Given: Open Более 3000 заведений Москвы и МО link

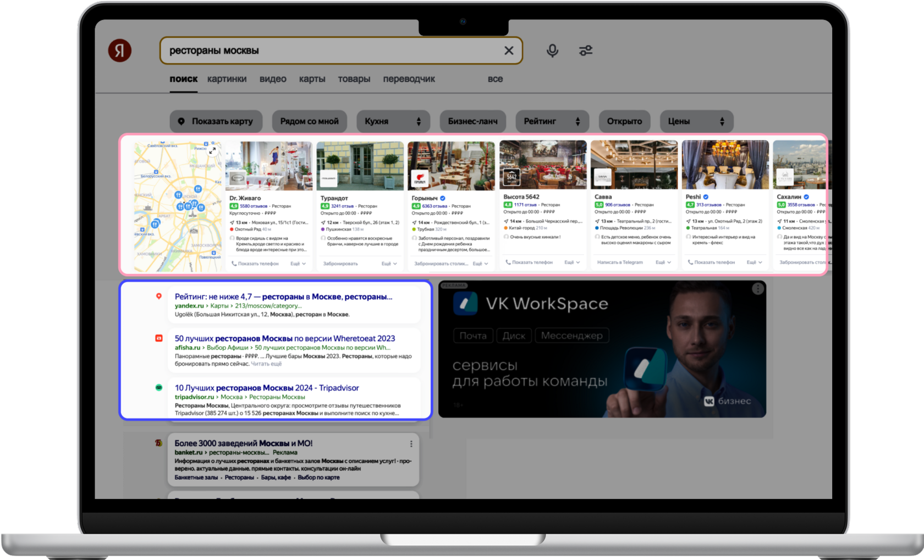Looking at the screenshot, I should click(x=244, y=443).
